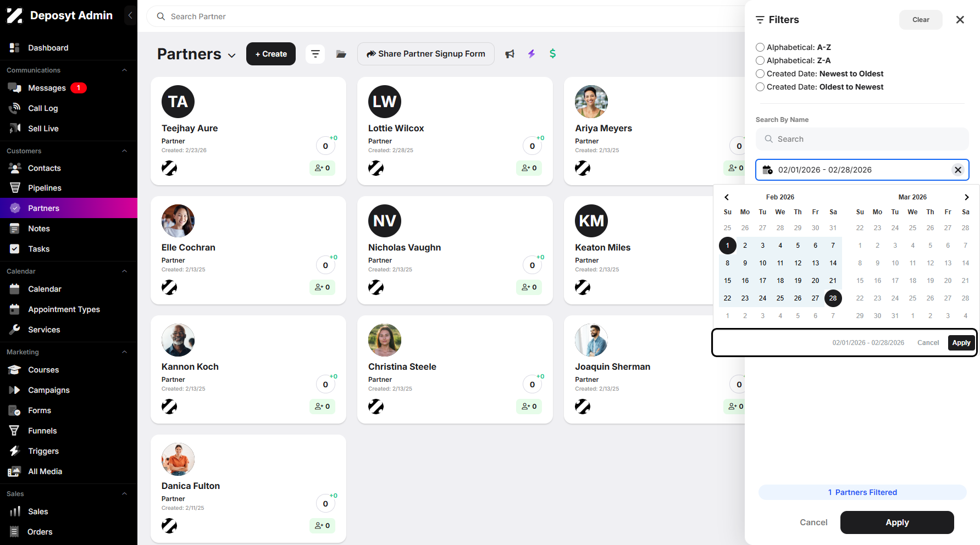This screenshot has height=545, width=980.
Task: Collapse sidebar with the chevron beside Deposyt Admin
Action: click(x=130, y=15)
